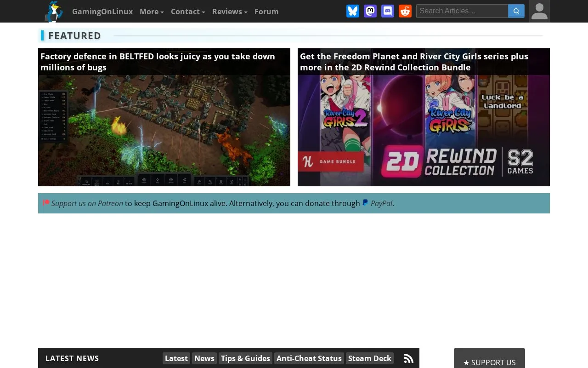Expand the Reviews dropdown menu
Screen dimensions: 588x368
(x=230, y=11)
